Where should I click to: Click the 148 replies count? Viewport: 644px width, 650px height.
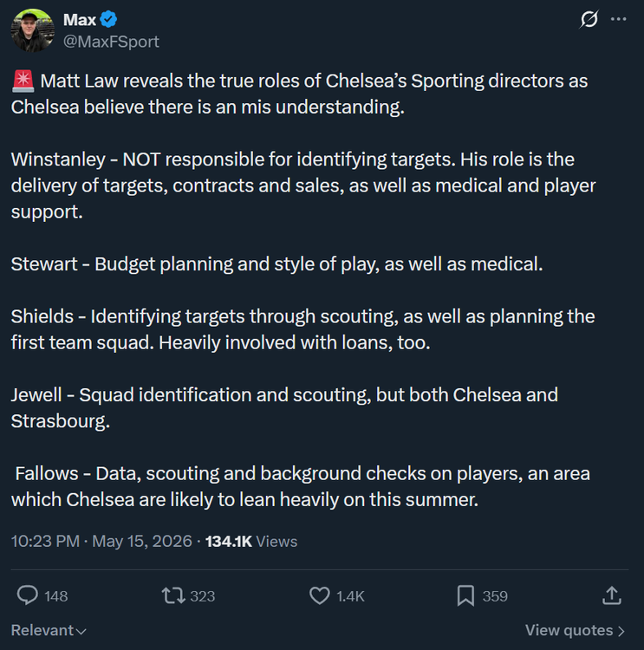tap(56, 596)
